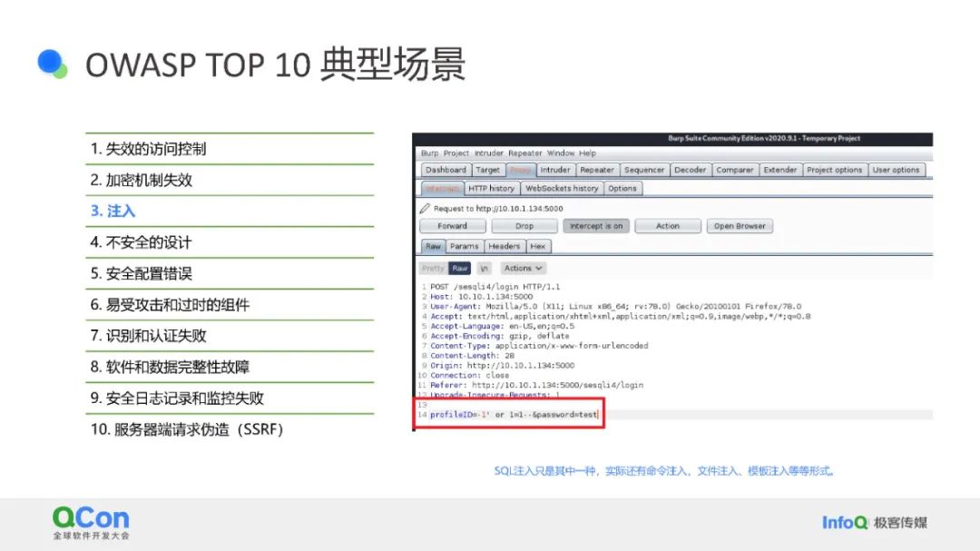The height and width of the screenshot is (551, 980).
Task: Click the Host: 10.10.1.134:5000 line
Action: 481,297
